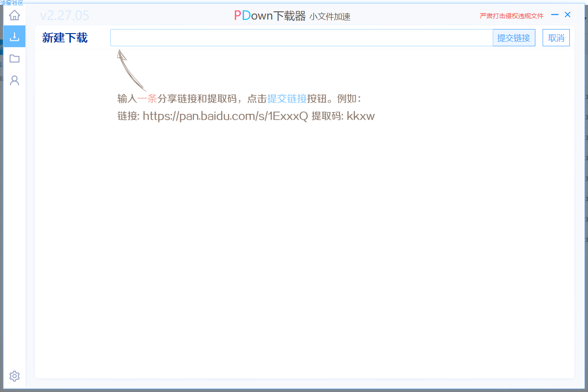Click the version text v2.27.05
This screenshot has width=588, height=392.
(64, 16)
